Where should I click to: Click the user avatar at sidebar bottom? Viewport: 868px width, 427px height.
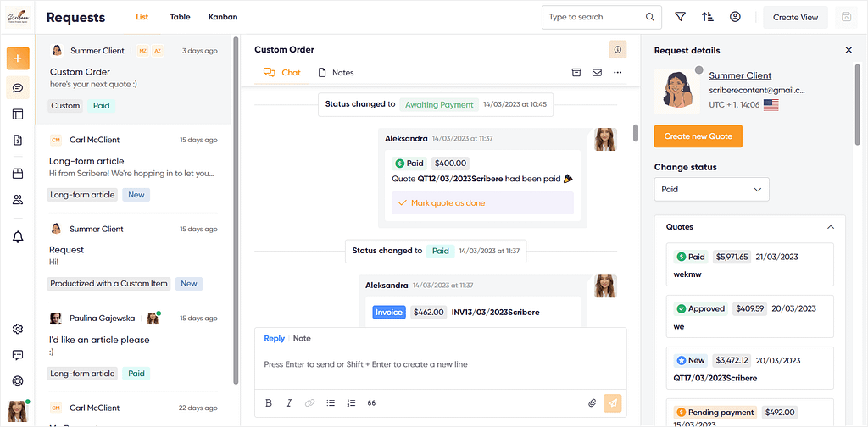click(x=17, y=410)
